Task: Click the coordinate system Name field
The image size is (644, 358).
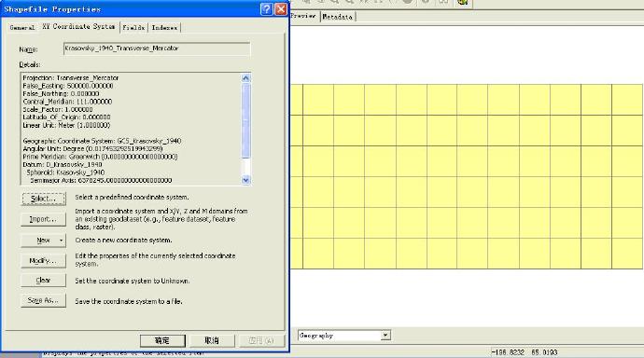Action: pos(157,48)
